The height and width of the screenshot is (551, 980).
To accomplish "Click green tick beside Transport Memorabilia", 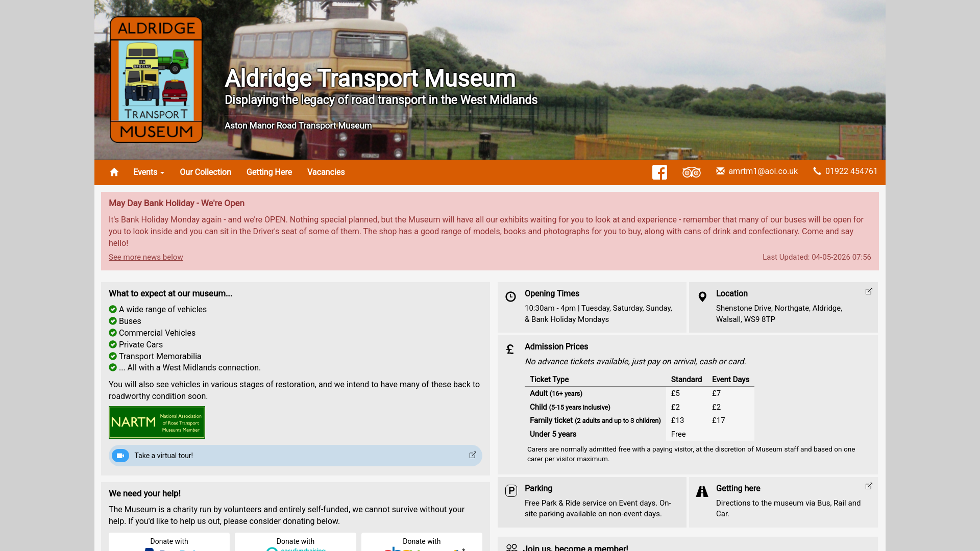I will [x=113, y=356].
